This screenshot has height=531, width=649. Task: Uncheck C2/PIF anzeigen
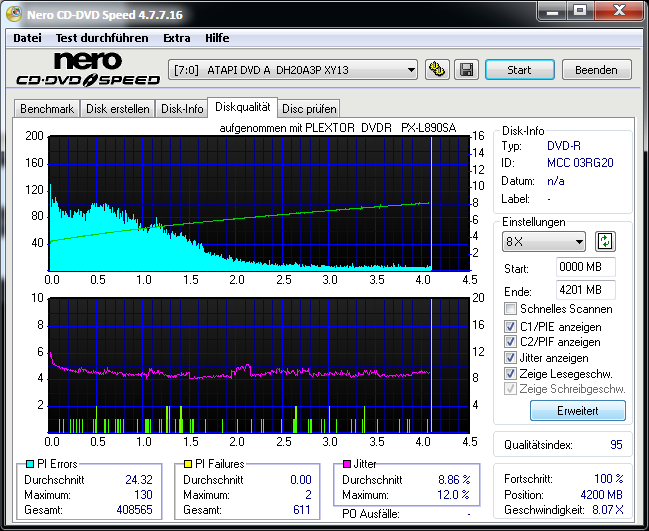[510, 342]
